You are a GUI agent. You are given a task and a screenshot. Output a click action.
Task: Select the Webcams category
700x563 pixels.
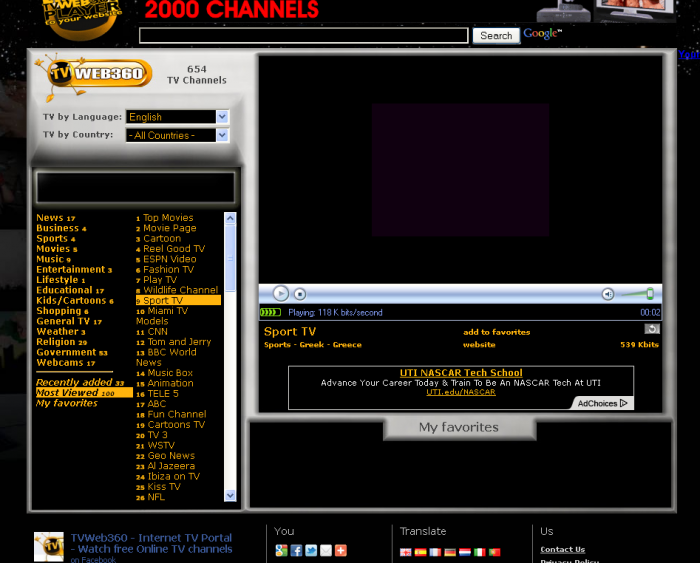66,363
